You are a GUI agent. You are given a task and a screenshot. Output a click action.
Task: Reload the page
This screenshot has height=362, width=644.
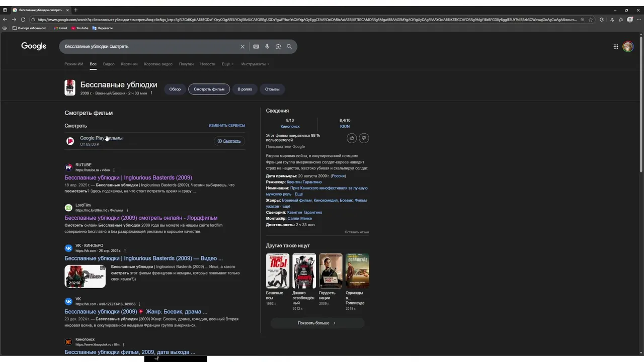[x=23, y=20]
